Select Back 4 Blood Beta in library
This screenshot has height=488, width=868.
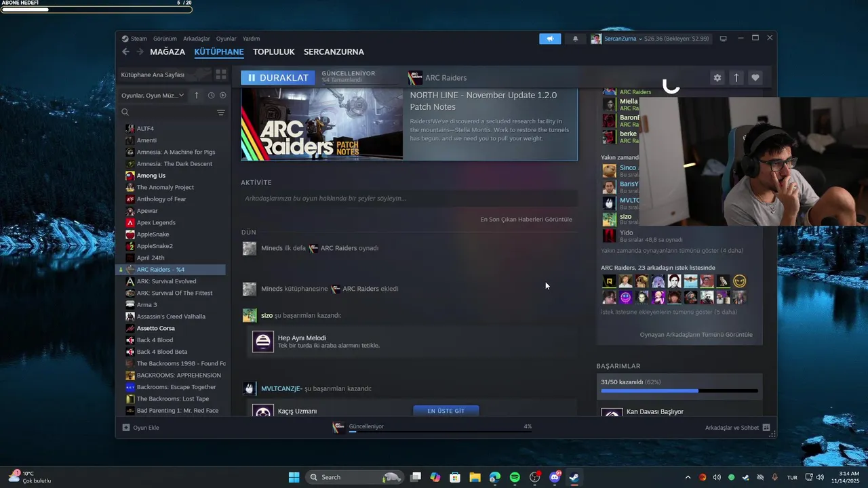click(x=162, y=352)
